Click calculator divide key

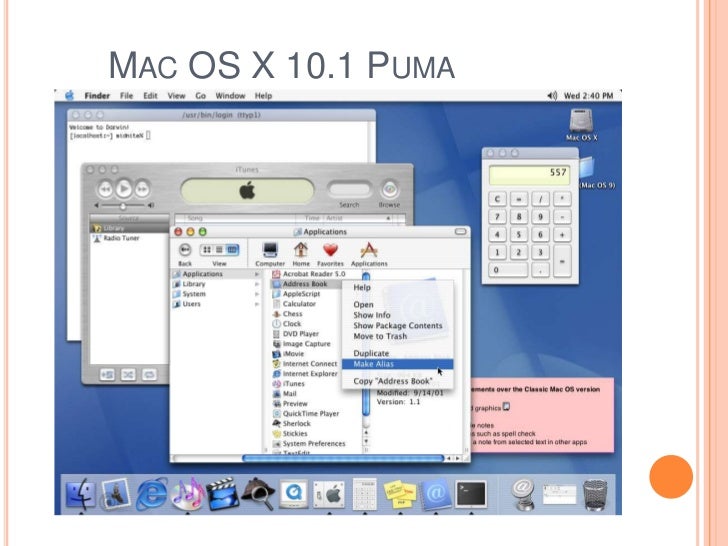tap(540, 199)
